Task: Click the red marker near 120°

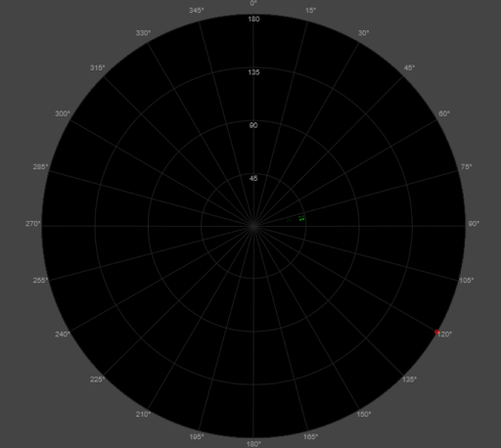Action: tap(436, 332)
